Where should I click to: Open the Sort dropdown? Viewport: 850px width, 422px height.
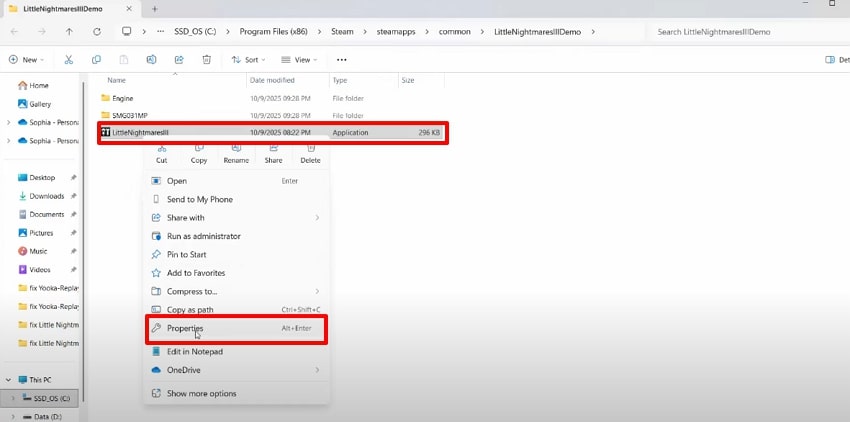coord(248,60)
